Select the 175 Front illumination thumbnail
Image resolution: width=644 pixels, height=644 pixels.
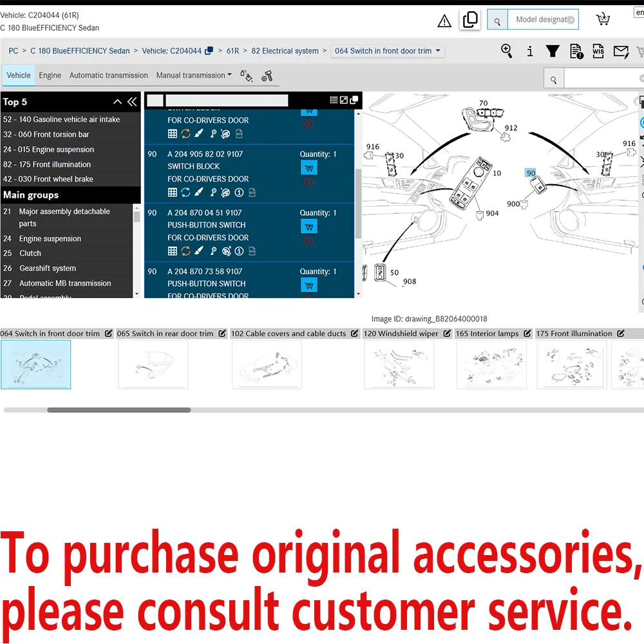click(x=572, y=365)
